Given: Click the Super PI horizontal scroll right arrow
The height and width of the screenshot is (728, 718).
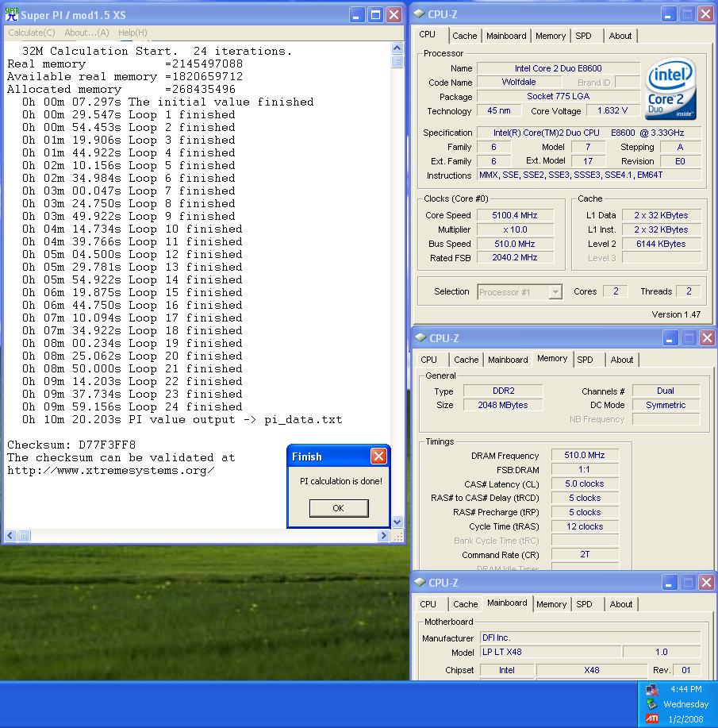Looking at the screenshot, I should tap(383, 536).
